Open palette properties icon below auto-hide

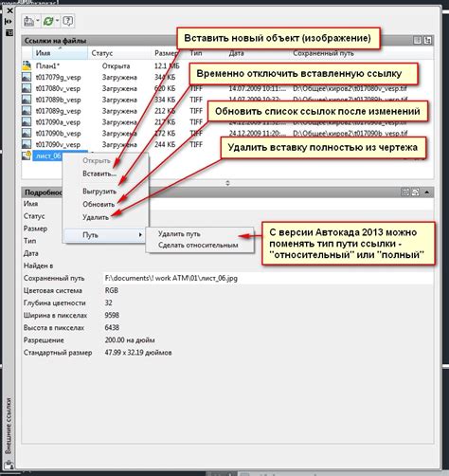coord(9,32)
